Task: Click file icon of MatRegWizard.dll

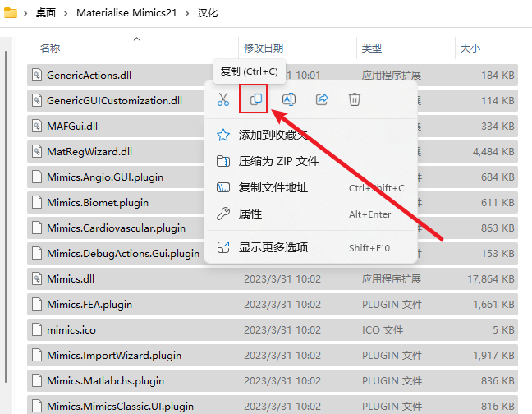Action: tap(37, 151)
